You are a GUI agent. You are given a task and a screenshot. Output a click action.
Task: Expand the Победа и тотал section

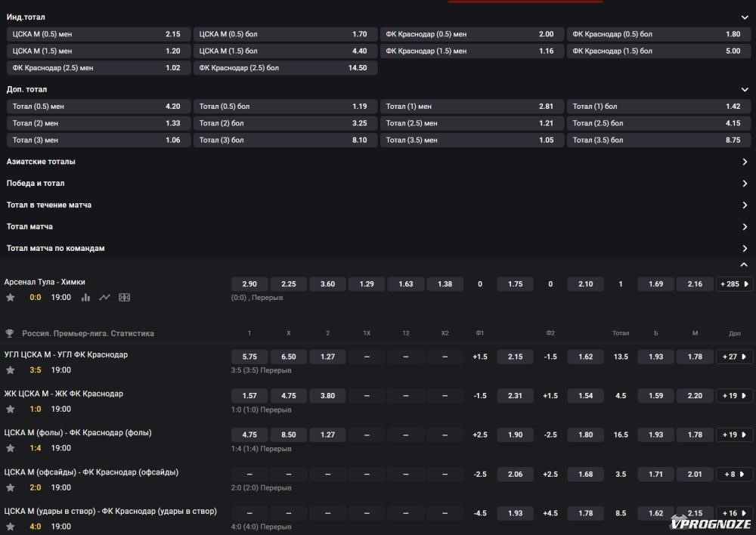[745, 184]
